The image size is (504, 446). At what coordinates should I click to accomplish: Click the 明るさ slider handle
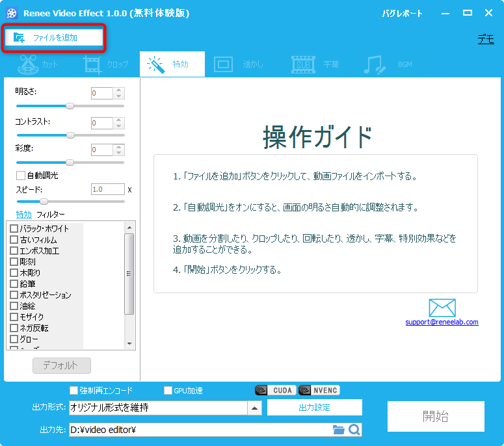coord(70,106)
